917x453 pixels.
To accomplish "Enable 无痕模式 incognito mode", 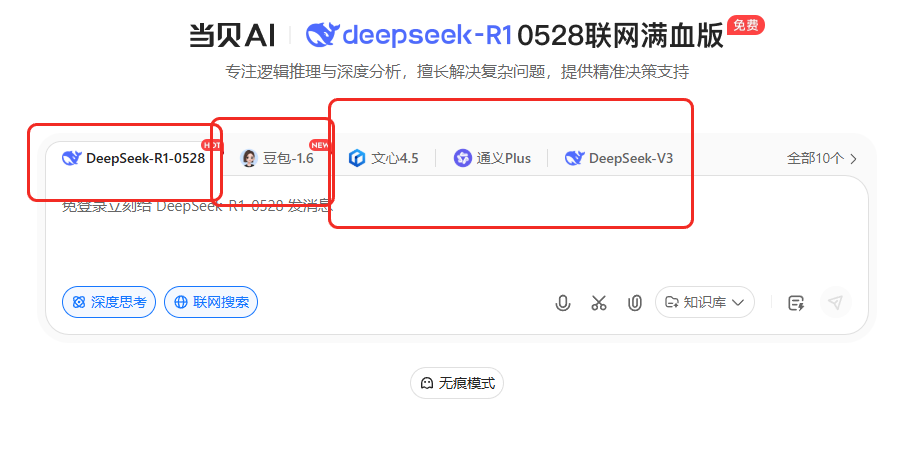I will 457,383.
